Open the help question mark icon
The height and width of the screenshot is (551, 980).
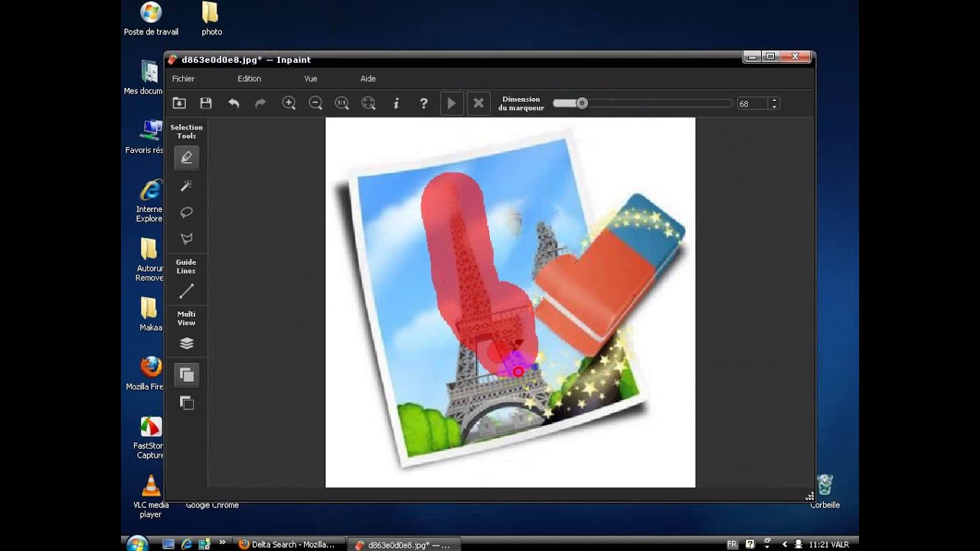423,103
